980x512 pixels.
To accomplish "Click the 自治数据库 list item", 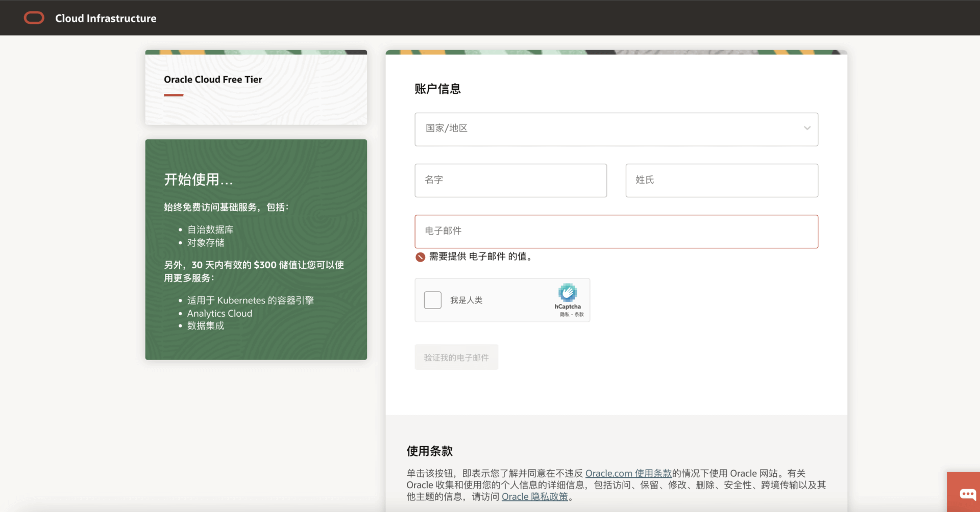I will tap(210, 229).
